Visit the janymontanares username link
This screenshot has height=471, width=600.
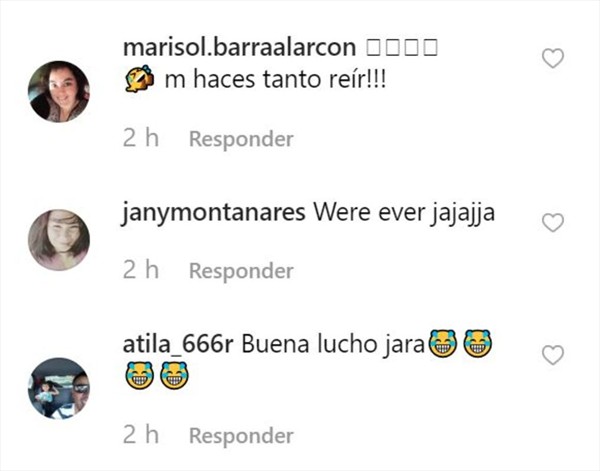[x=214, y=212]
